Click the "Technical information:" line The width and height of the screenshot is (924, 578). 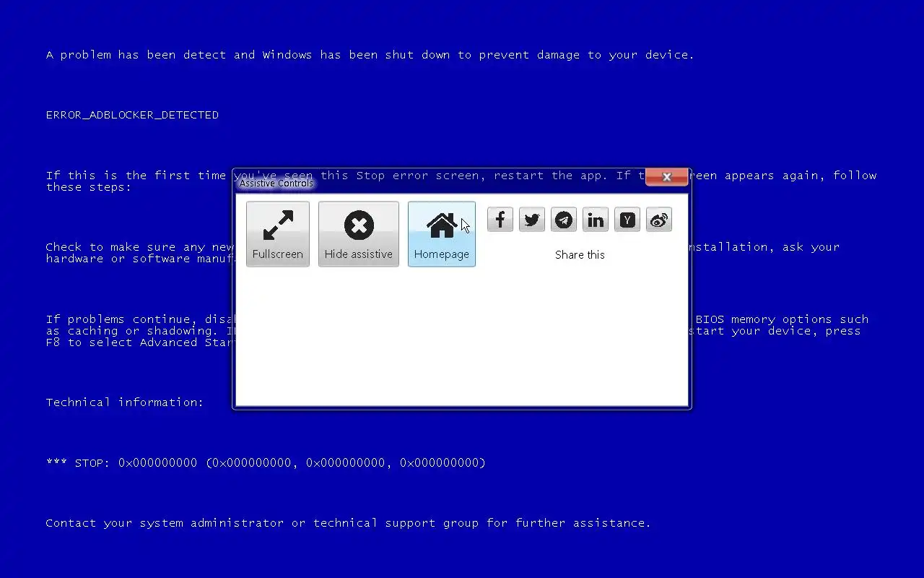(125, 402)
